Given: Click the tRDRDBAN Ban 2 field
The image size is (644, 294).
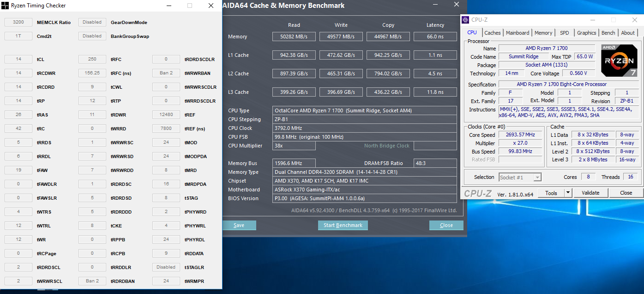Looking at the screenshot, I should pos(92,281).
